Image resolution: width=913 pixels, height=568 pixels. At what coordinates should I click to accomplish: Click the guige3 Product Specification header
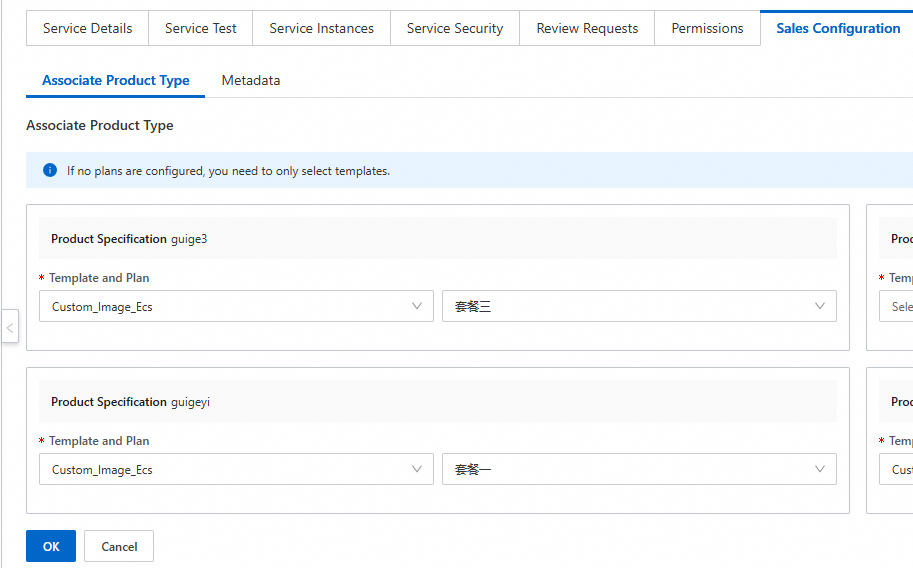click(x=130, y=239)
